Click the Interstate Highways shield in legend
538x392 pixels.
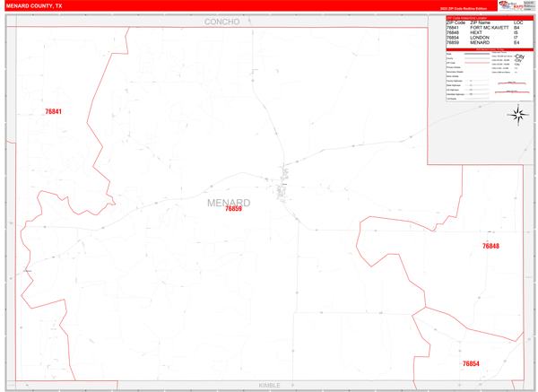pyautogui.click(x=473, y=93)
